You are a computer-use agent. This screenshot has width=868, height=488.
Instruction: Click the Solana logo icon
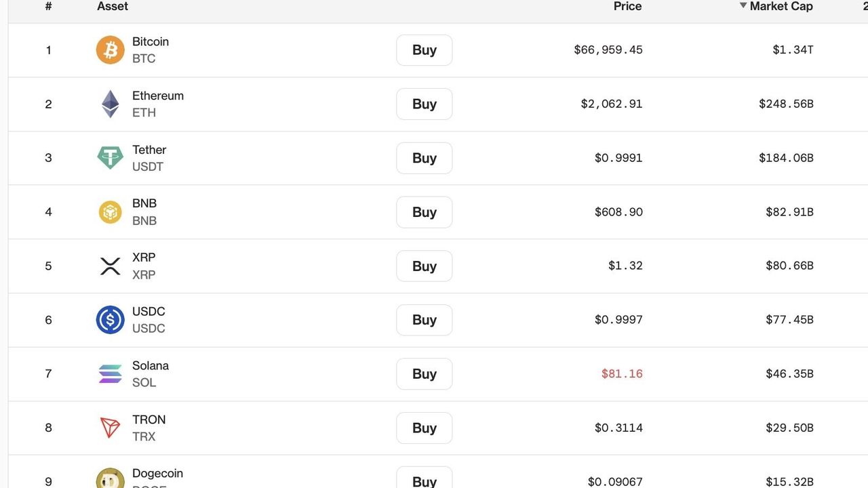coord(110,373)
